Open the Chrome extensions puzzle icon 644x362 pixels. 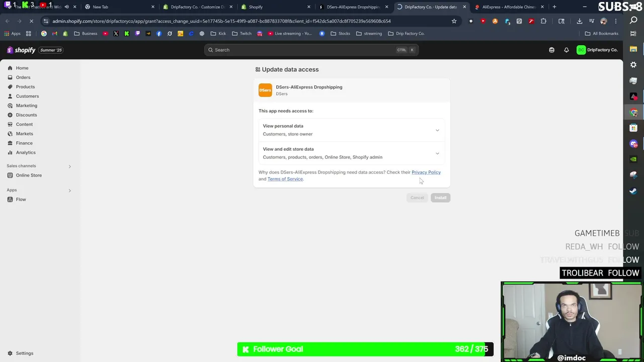[x=543, y=21]
